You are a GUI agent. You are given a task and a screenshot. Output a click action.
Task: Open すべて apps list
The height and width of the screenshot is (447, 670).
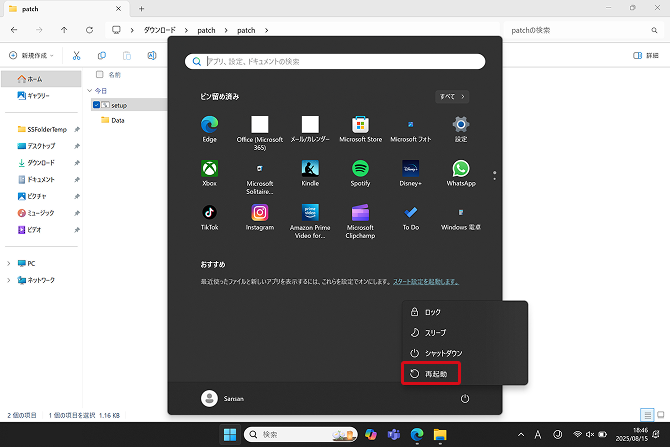(452, 97)
